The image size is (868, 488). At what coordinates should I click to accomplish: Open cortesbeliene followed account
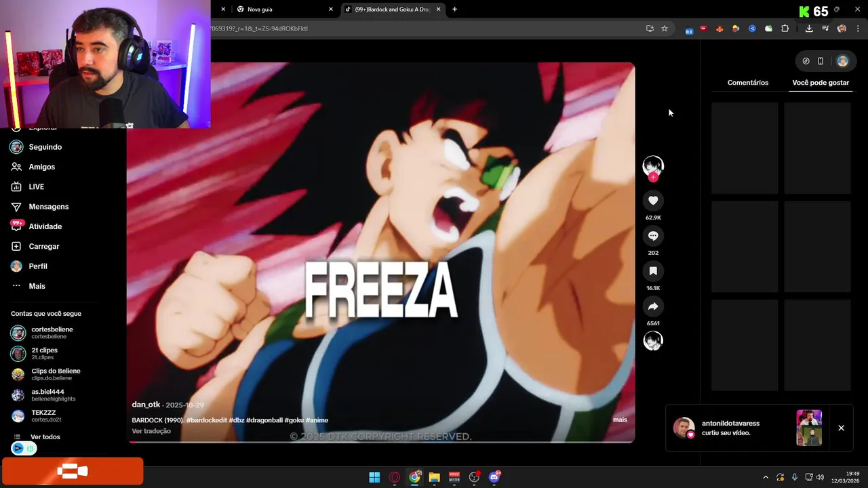point(51,333)
